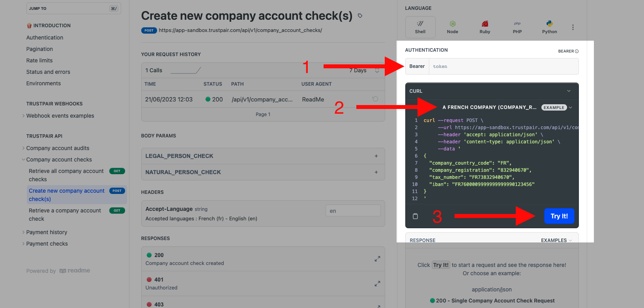Click the POST endpoint URL text
The image size is (644, 308).
[240, 30]
